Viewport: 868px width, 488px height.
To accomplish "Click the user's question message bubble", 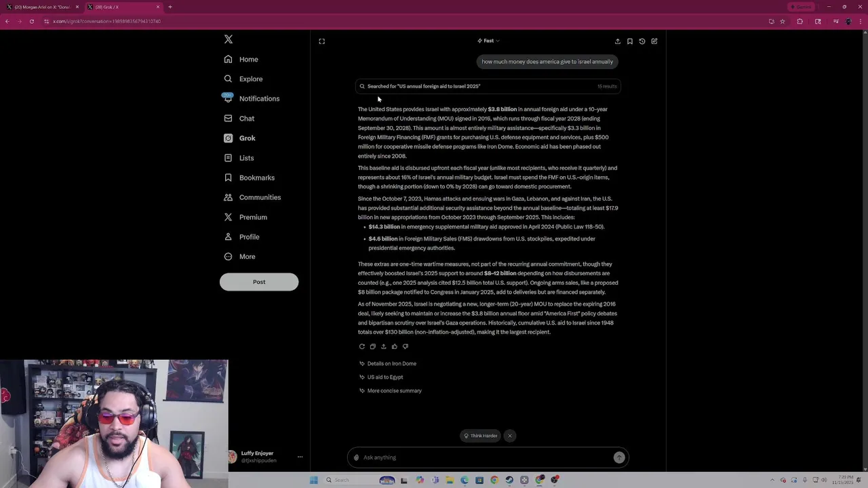I will [x=547, y=62].
